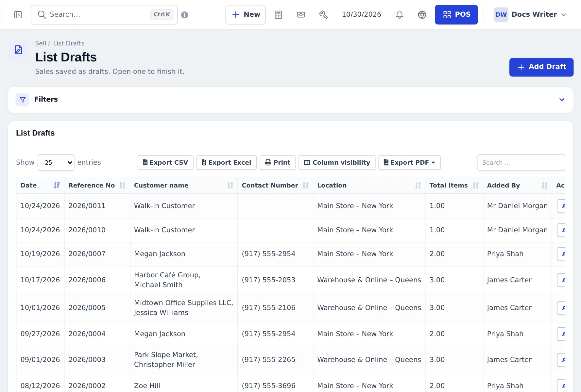Open the POS screen

[x=456, y=15]
